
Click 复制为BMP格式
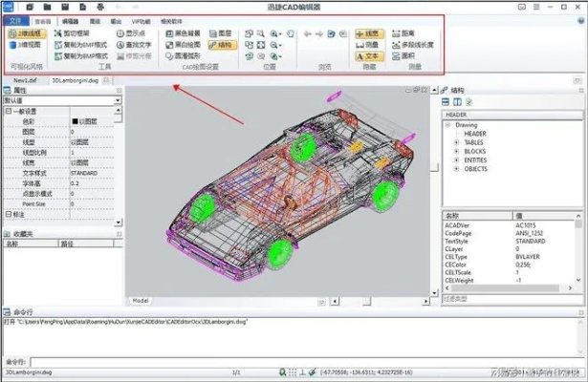point(81,56)
